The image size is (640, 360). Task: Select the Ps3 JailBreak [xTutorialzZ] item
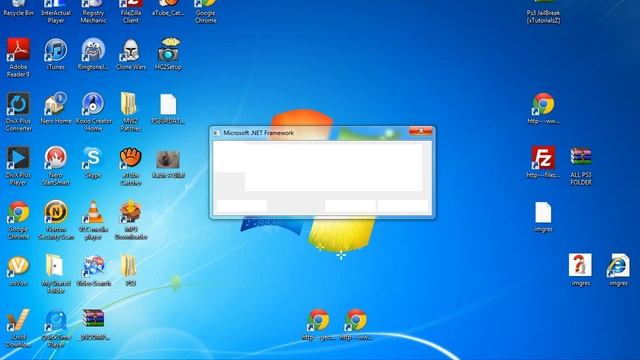pyautogui.click(x=543, y=16)
